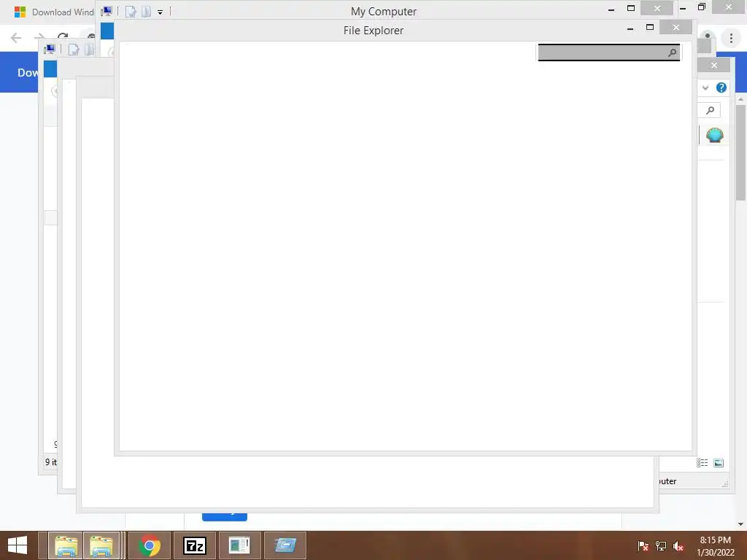Switch to details view in explorer status bar
This screenshot has height=560, width=747.
tap(703, 463)
